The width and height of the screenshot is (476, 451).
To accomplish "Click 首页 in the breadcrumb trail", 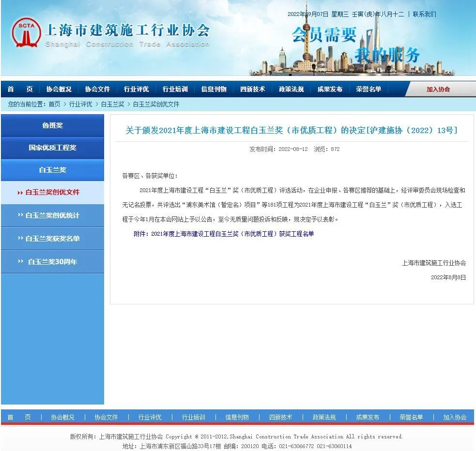I will point(54,105).
